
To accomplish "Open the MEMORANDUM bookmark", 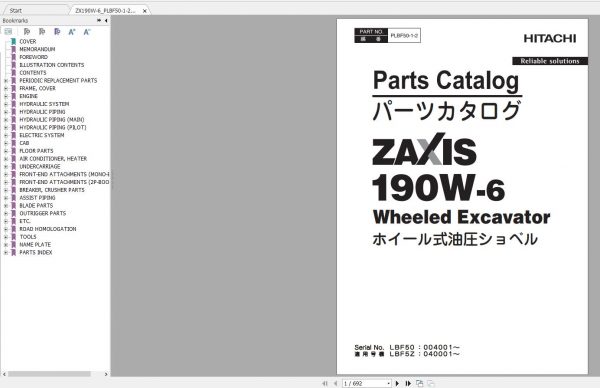I will point(37,49).
